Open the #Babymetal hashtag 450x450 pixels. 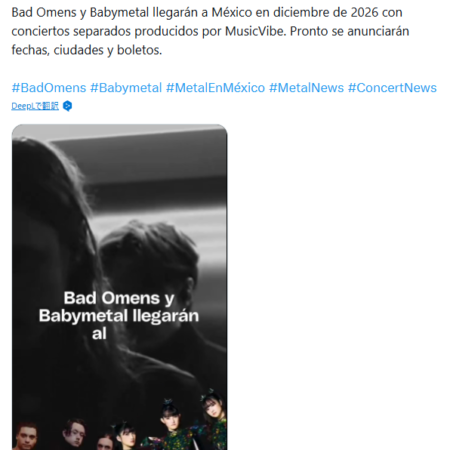pyautogui.click(x=126, y=88)
